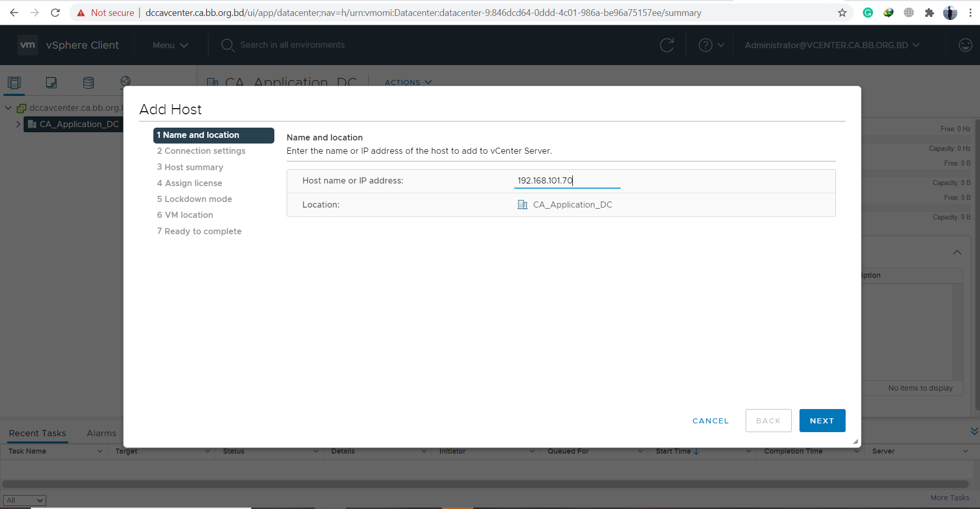
Task: Select step 6 VM location
Action: (x=185, y=215)
